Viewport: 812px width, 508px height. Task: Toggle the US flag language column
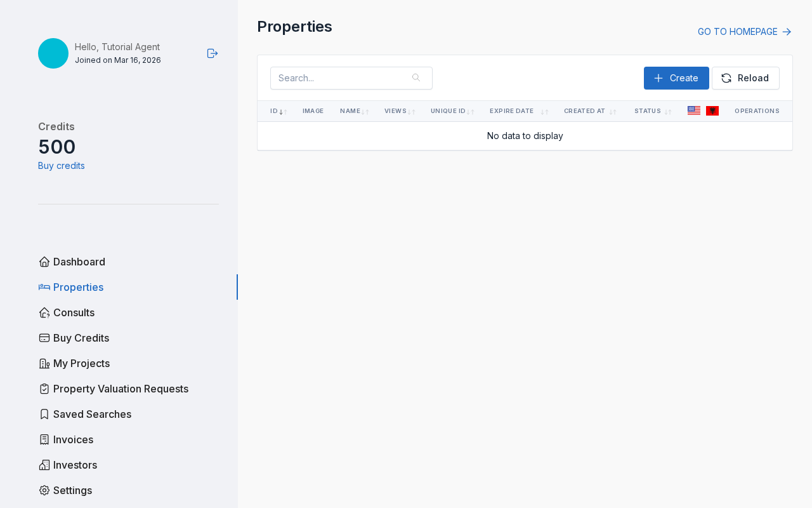point(693,110)
